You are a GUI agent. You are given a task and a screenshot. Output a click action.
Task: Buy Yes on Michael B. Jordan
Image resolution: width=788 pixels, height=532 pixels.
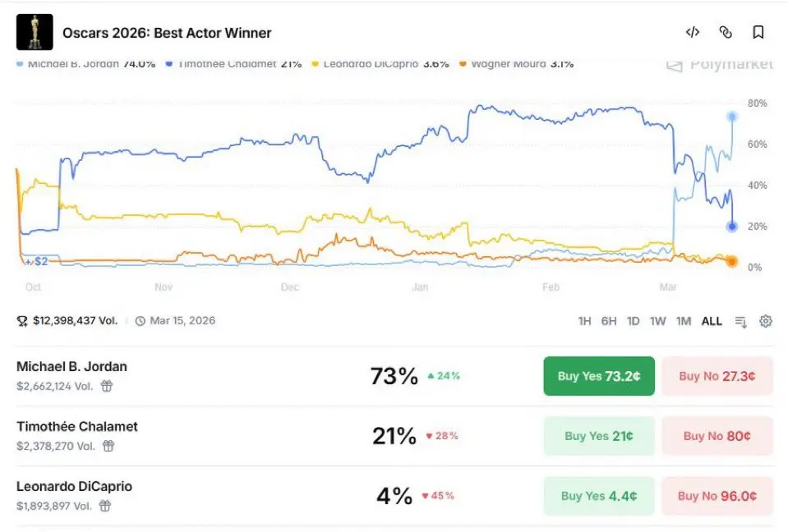coord(599,376)
